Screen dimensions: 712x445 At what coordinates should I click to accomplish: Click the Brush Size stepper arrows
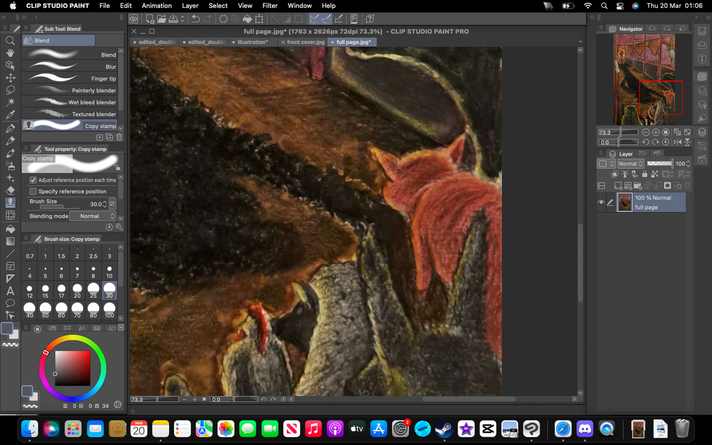click(x=105, y=204)
